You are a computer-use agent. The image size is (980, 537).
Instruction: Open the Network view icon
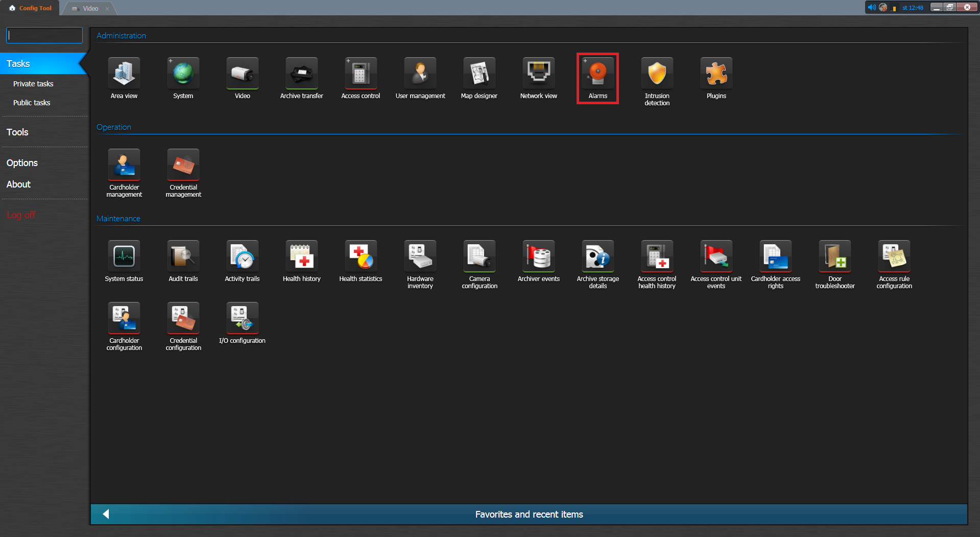[x=538, y=74]
